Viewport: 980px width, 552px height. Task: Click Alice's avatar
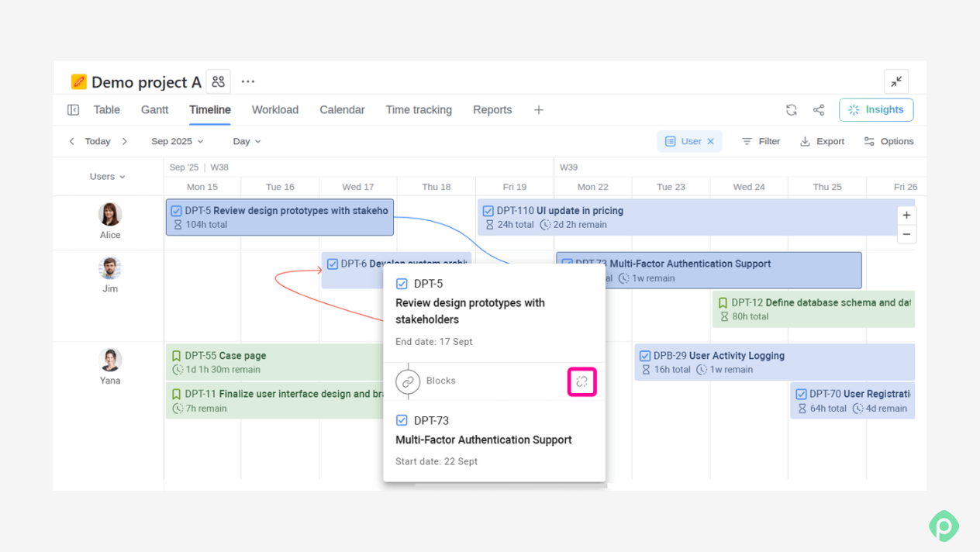[110, 215]
